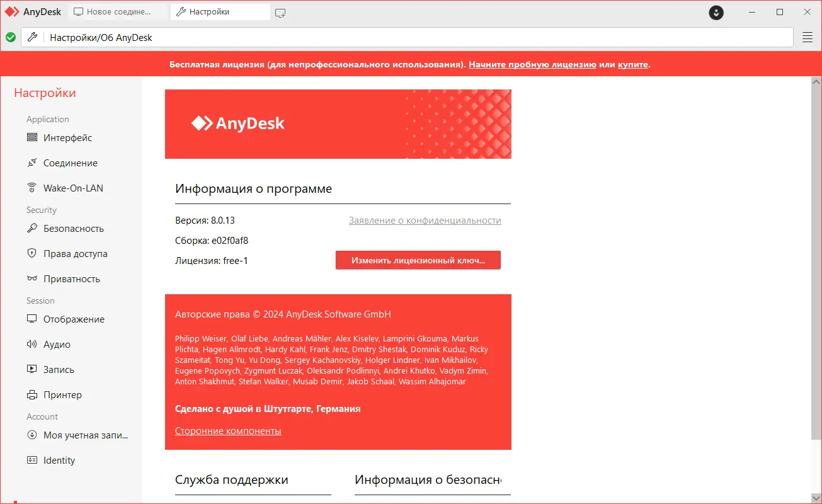The image size is (822, 504).
Task: Click the Session group label
Action: 40,301
